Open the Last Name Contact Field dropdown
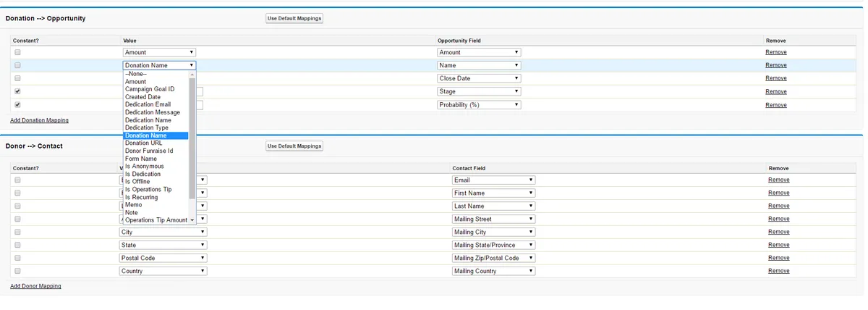 (x=494, y=206)
